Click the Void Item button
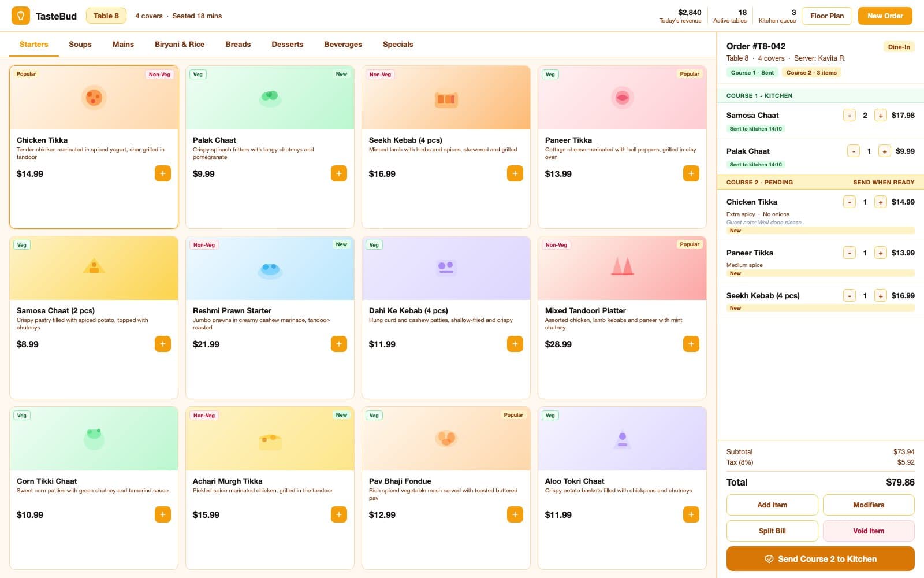 pyautogui.click(x=869, y=531)
